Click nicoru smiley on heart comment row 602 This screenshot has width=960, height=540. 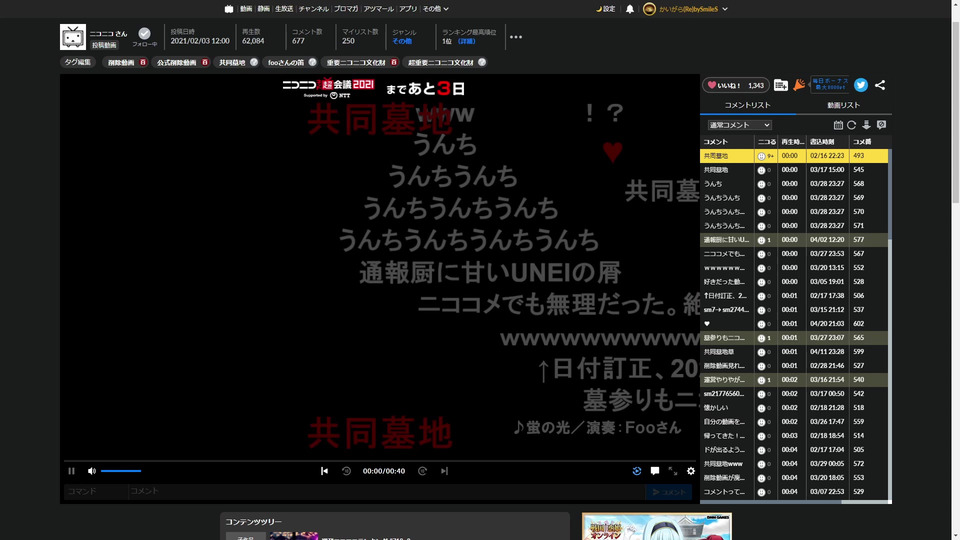point(761,324)
